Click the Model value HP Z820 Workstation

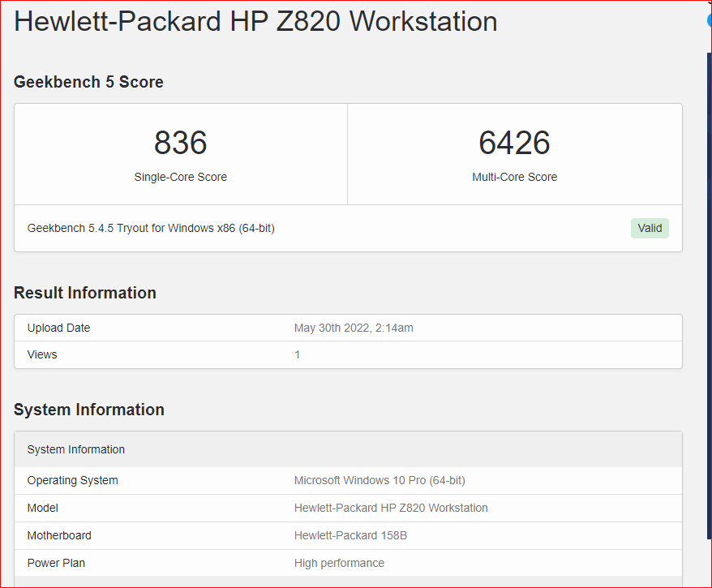[x=391, y=508]
